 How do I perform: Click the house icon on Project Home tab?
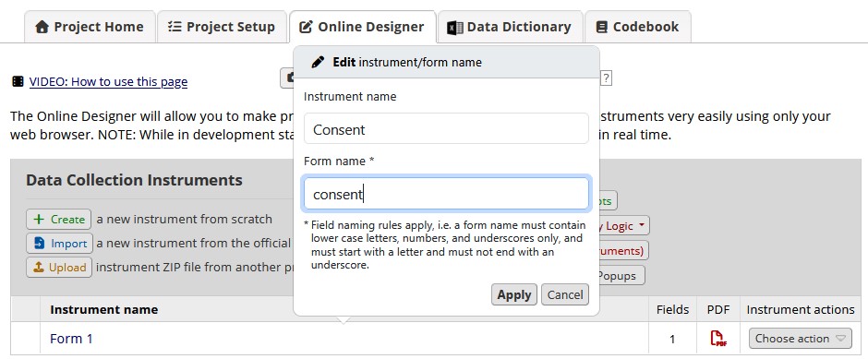coord(42,27)
